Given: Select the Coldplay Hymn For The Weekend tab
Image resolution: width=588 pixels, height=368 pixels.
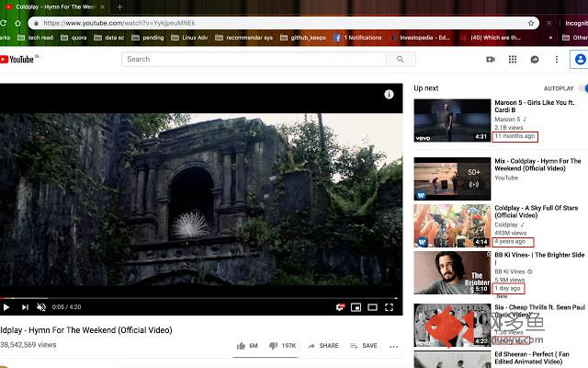Looking at the screenshot, I should point(55,6).
